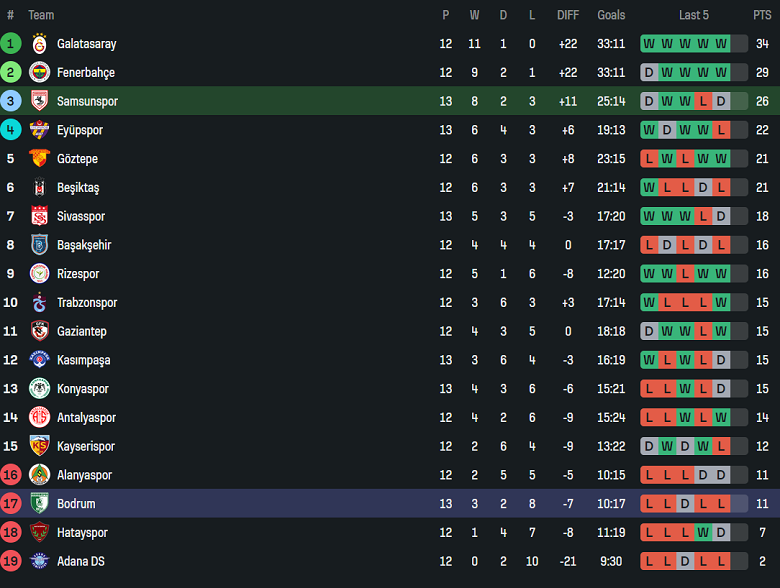Viewport: 780px width, 588px height.
Task: Click the DIFF column header
Action: click(x=568, y=15)
